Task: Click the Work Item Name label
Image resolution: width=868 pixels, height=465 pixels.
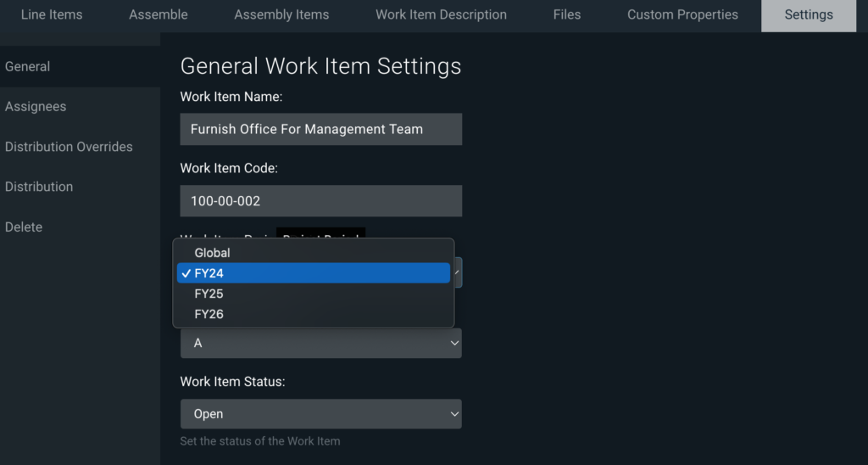Action: coord(231,97)
